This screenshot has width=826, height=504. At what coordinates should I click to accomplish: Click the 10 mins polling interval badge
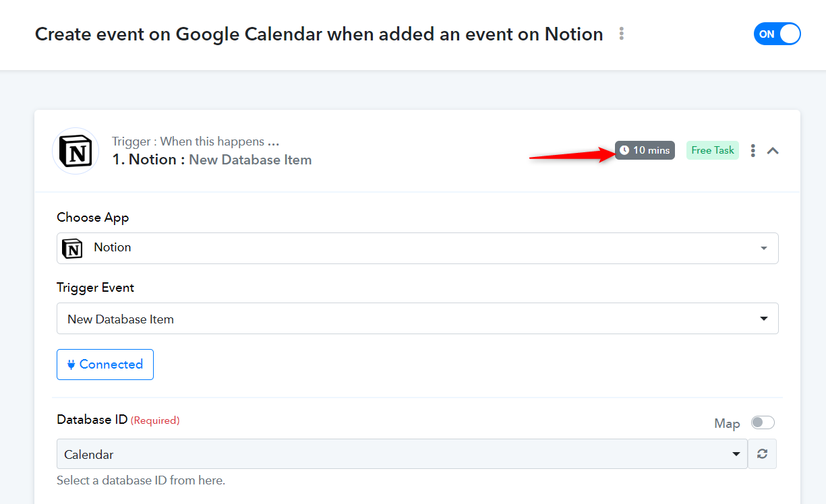645,150
